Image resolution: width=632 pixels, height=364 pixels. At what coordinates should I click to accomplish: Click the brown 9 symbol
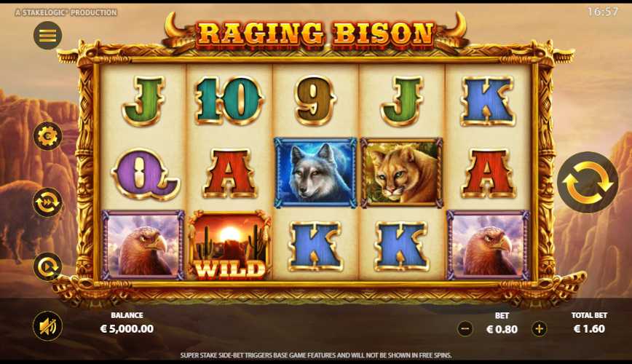click(x=315, y=100)
